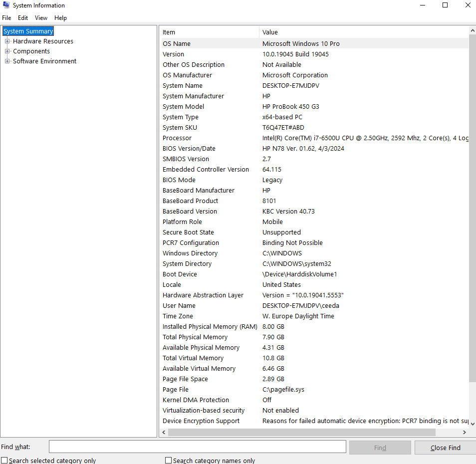Screen dimensions: 476x464
Task: Select the Platform Role row
Action: click(x=314, y=222)
